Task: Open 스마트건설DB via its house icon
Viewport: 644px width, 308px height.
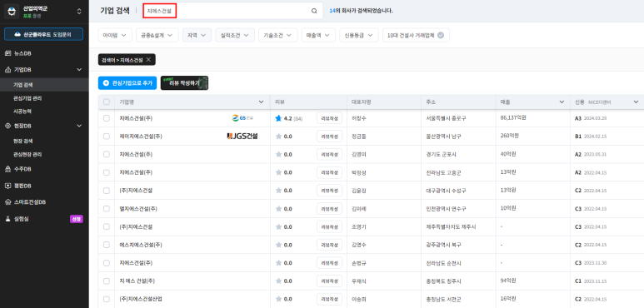Action: [7, 202]
